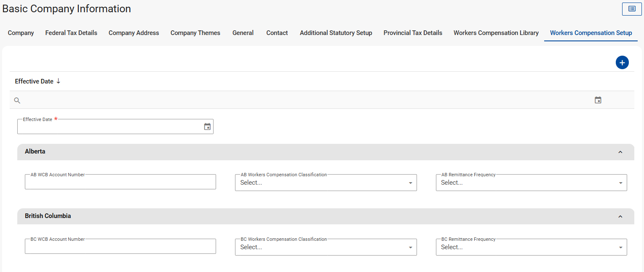Open the Workers Compensation Library tab

(496, 33)
